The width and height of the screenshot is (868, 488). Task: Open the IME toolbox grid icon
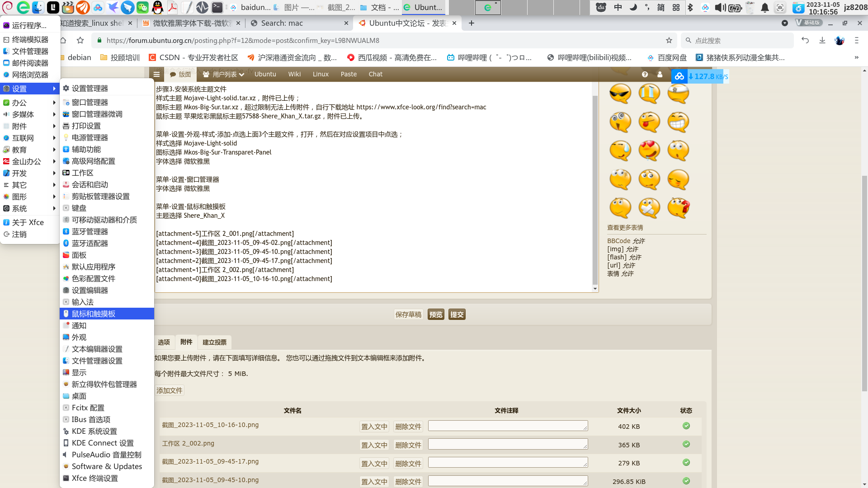click(x=676, y=7)
